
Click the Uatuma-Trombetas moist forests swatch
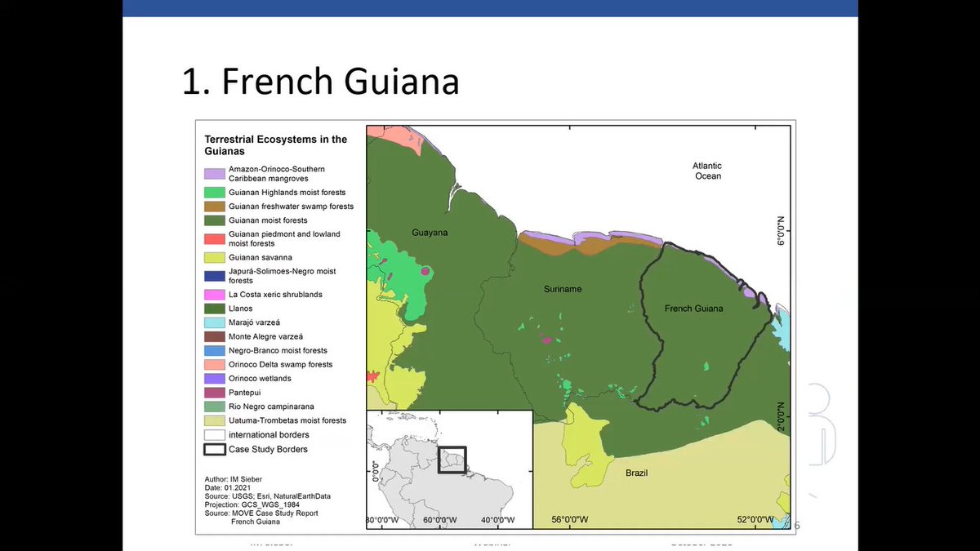(x=215, y=420)
